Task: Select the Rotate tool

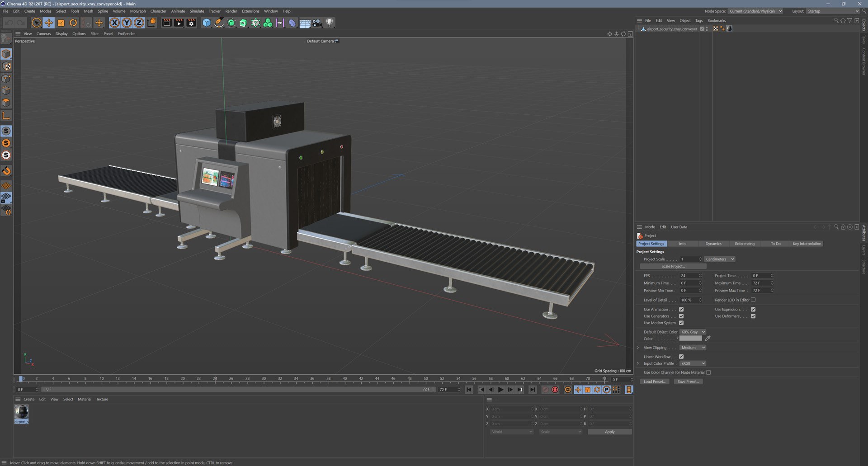Action: click(73, 23)
